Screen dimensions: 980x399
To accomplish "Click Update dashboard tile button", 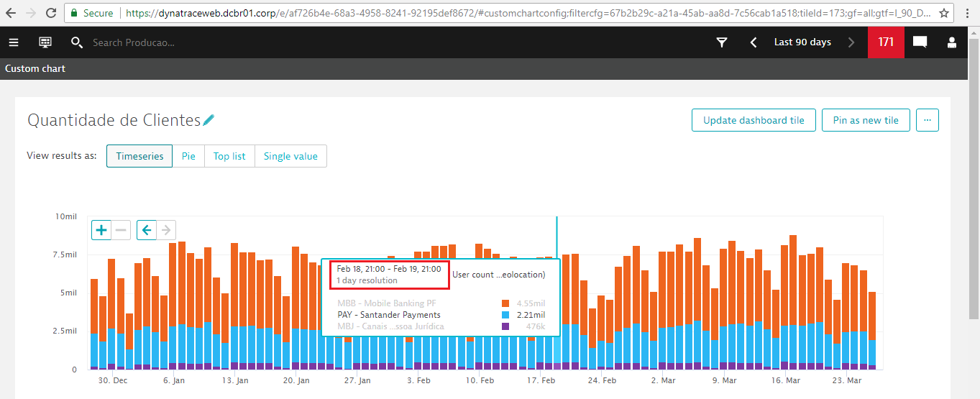I will point(754,120).
